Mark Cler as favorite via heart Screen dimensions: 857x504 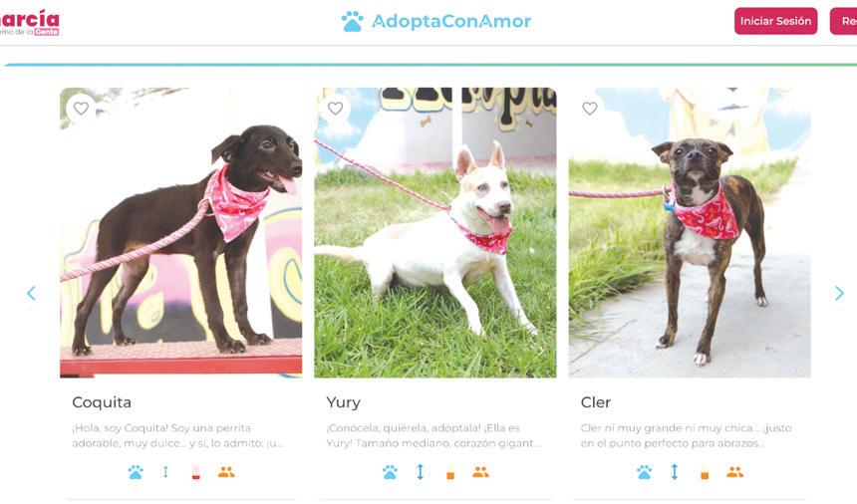589,109
